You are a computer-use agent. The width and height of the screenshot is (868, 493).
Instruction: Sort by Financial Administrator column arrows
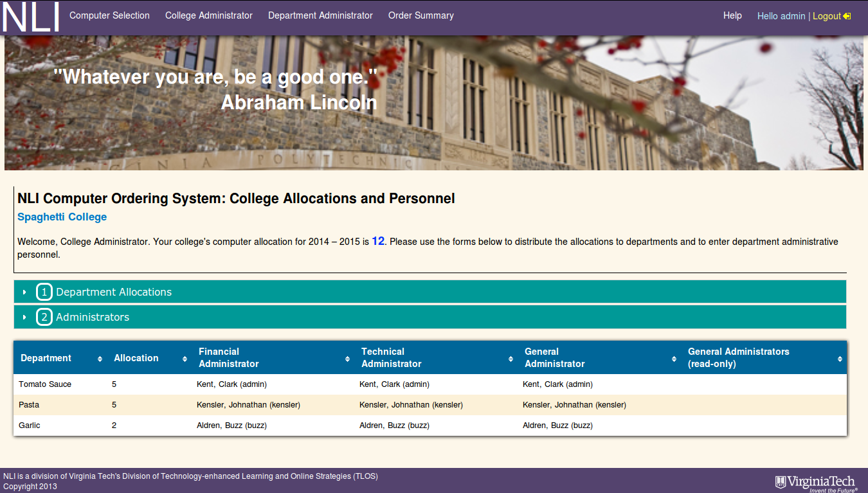click(347, 359)
